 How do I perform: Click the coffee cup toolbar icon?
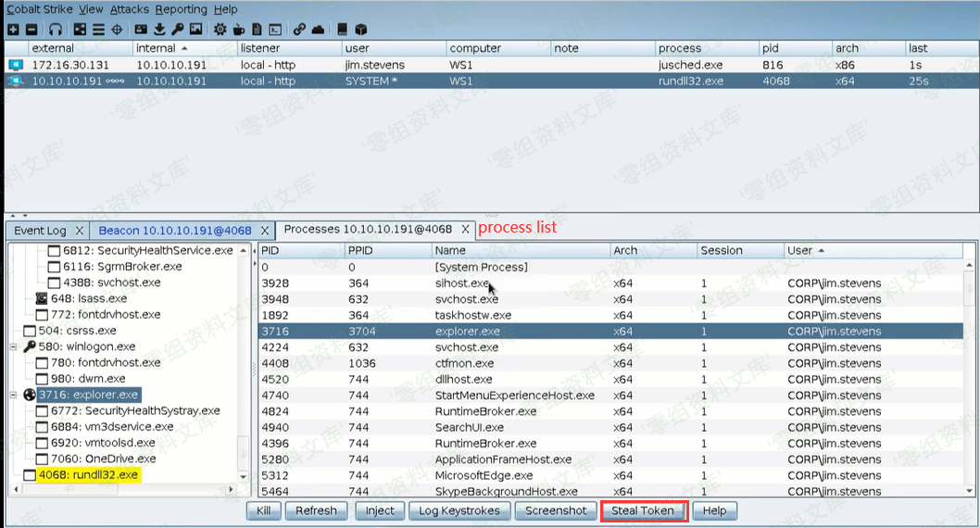(239, 29)
